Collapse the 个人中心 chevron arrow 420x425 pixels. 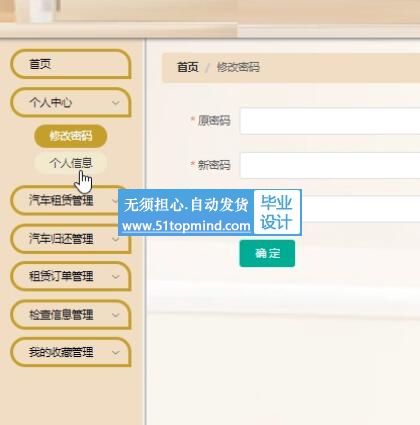[115, 103]
